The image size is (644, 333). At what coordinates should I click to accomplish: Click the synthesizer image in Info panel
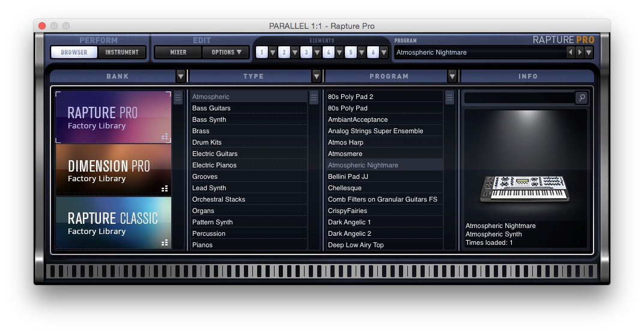(524, 188)
